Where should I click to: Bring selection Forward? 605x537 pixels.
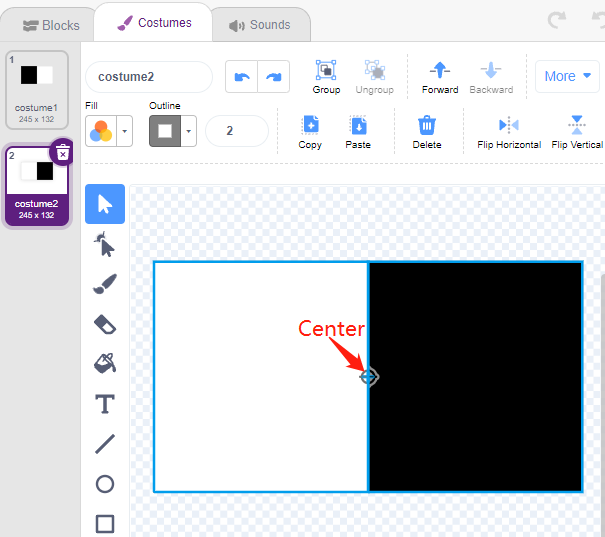(x=440, y=77)
